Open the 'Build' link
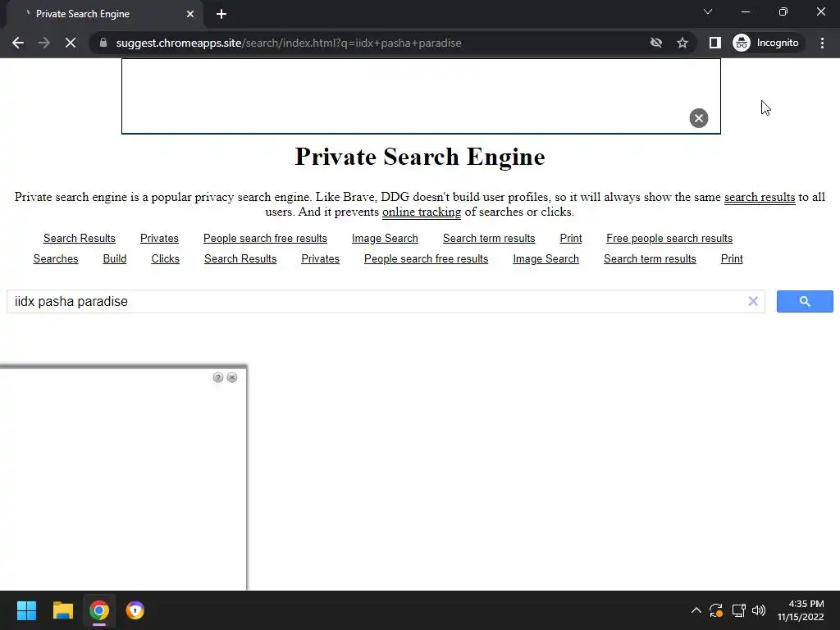The width and height of the screenshot is (840, 630). pyautogui.click(x=115, y=258)
